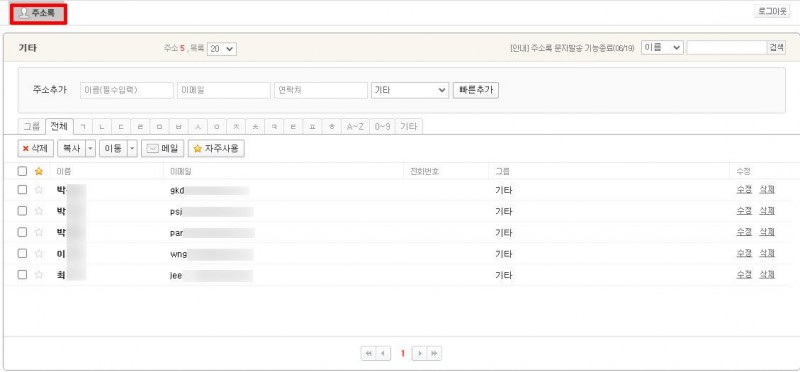Image resolution: width=800 pixels, height=372 pixels.
Task: Tick the select-all checkbox in header
Action: click(22, 171)
